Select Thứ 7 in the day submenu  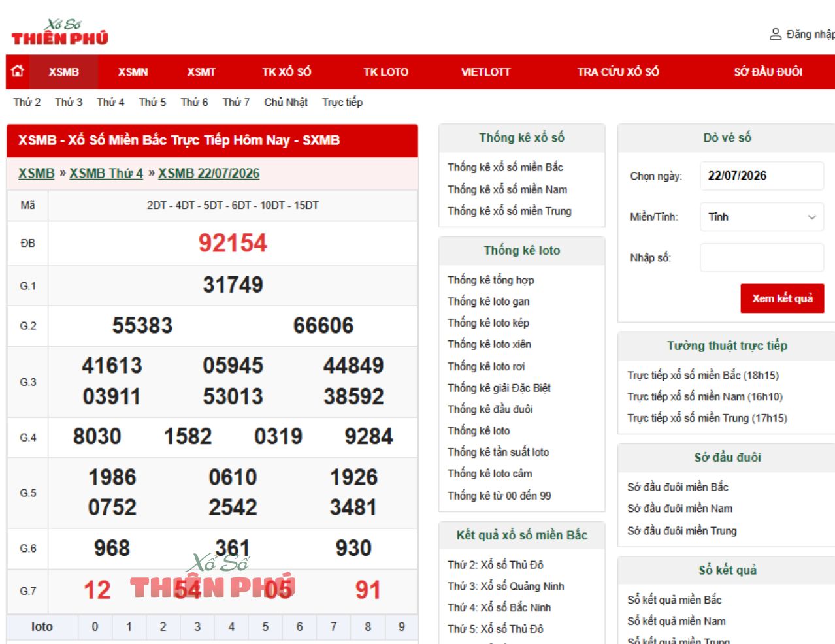[x=236, y=102]
